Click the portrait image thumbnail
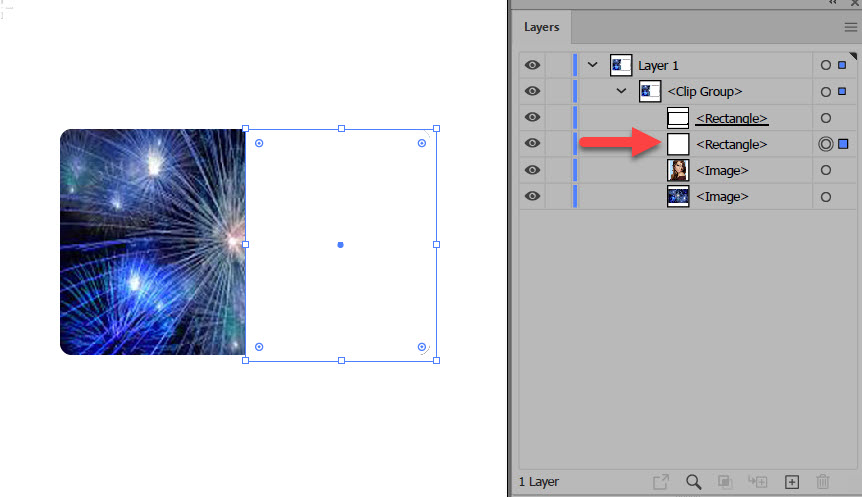This screenshot has height=497, width=862. pos(678,170)
